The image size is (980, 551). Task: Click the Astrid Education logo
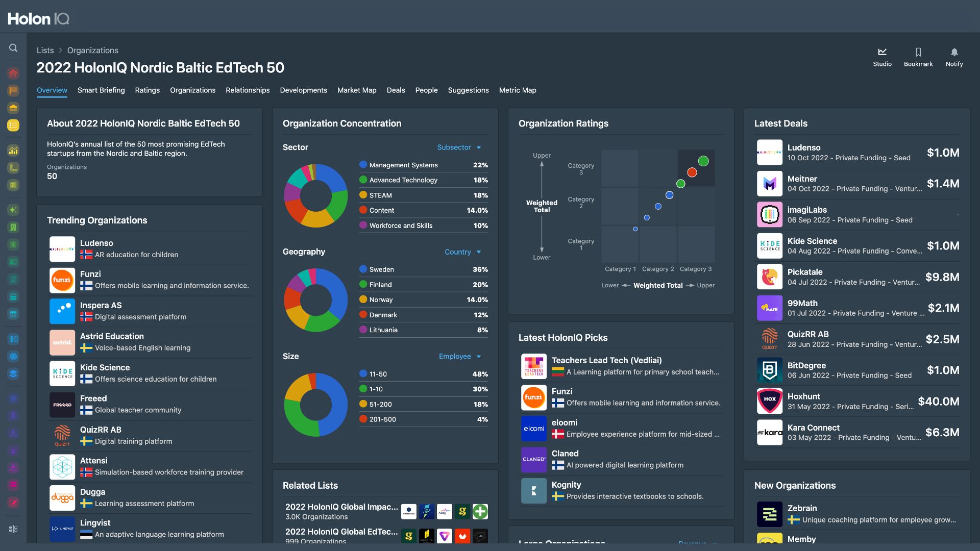tap(62, 342)
